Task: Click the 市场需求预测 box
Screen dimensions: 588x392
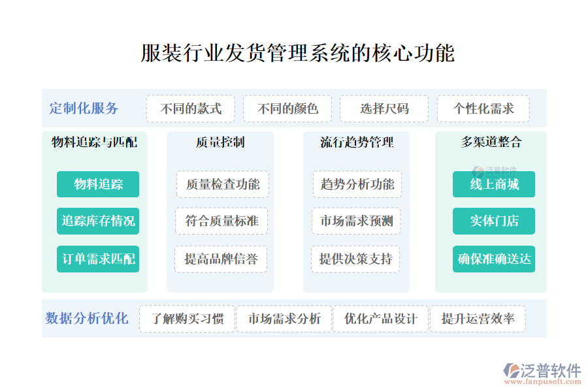Action: pos(356,221)
